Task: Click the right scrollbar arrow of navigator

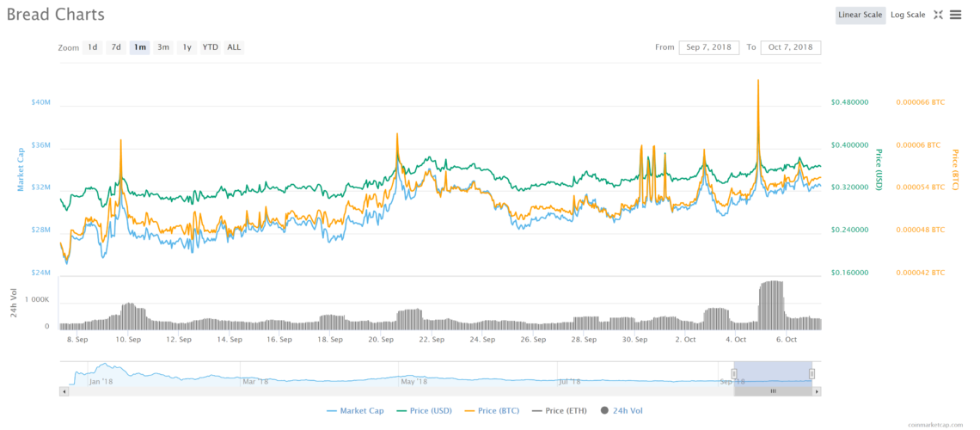Action: tap(817, 391)
